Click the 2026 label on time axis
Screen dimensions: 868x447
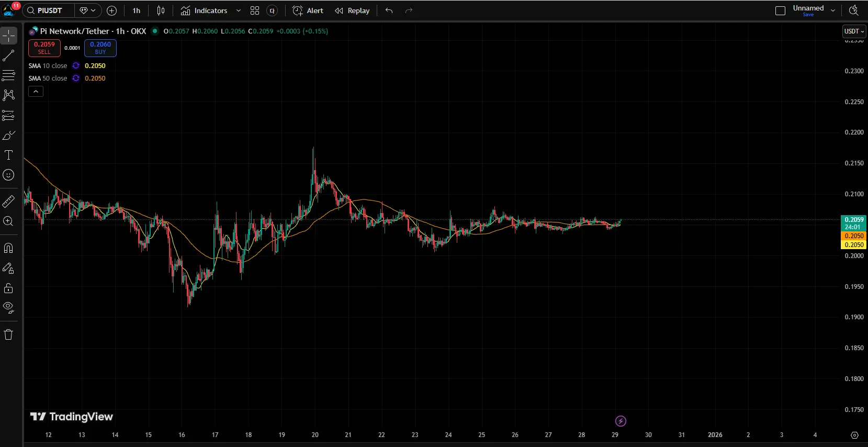coord(715,435)
